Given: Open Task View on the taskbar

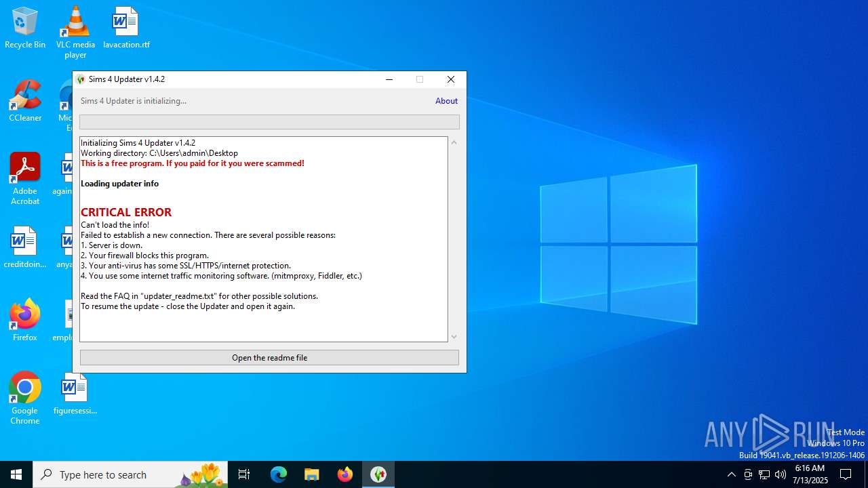Looking at the screenshot, I should [x=244, y=474].
